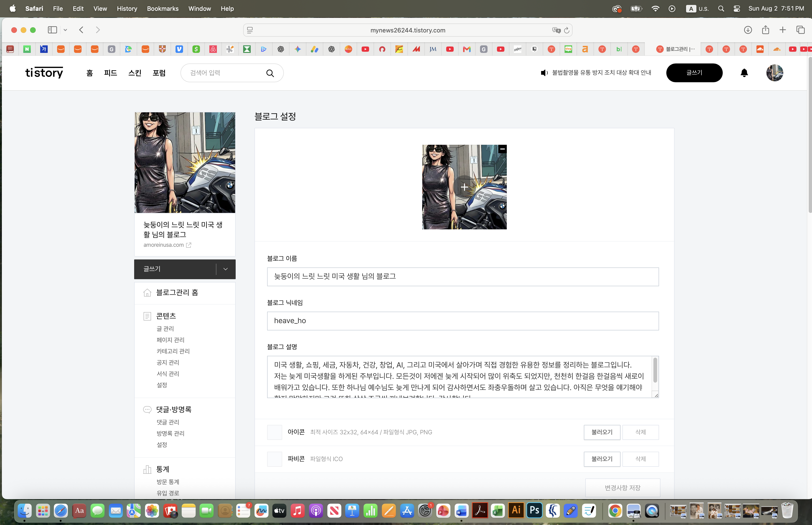The image size is (812, 525).
Task: Focus the 블로그 이름 input field
Action: 463,277
